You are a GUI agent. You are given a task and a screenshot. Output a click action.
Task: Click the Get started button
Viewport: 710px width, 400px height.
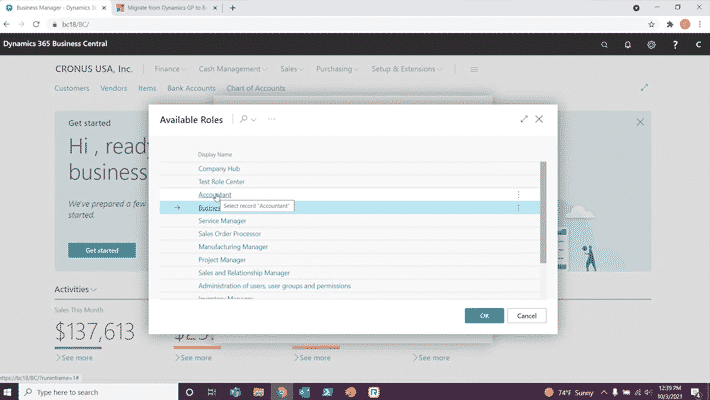click(x=102, y=250)
